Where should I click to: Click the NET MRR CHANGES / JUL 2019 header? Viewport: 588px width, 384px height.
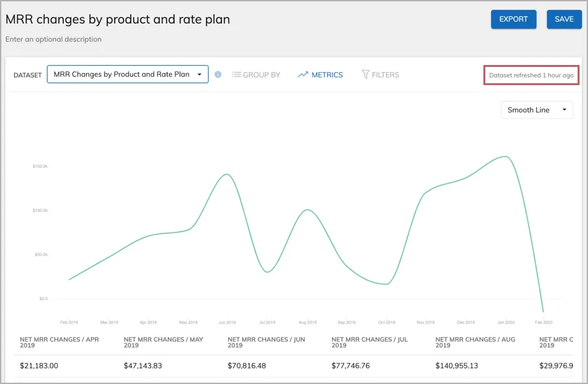tap(370, 342)
